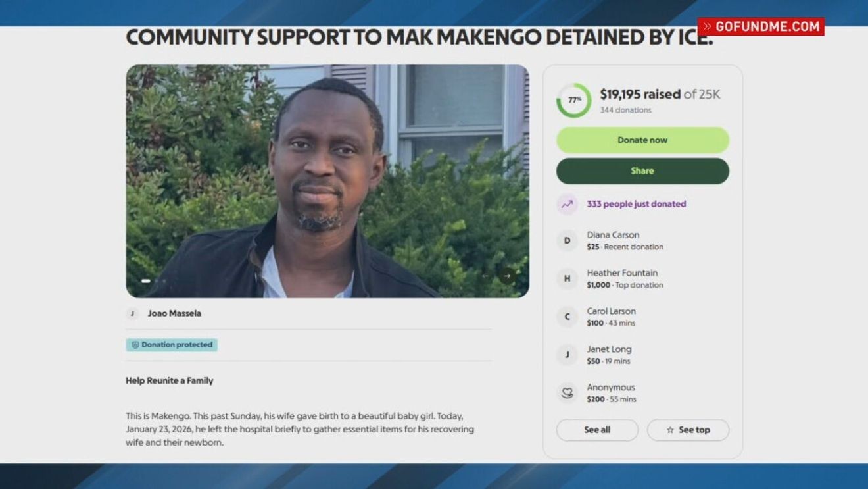868x489 pixels.
Task: Click Janet Long's J avatar icon
Action: 567,355
